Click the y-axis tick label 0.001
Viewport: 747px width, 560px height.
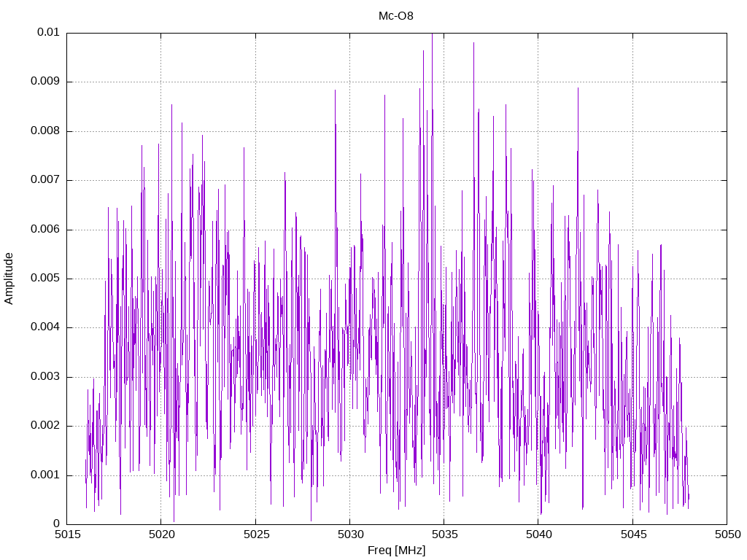click(45, 475)
